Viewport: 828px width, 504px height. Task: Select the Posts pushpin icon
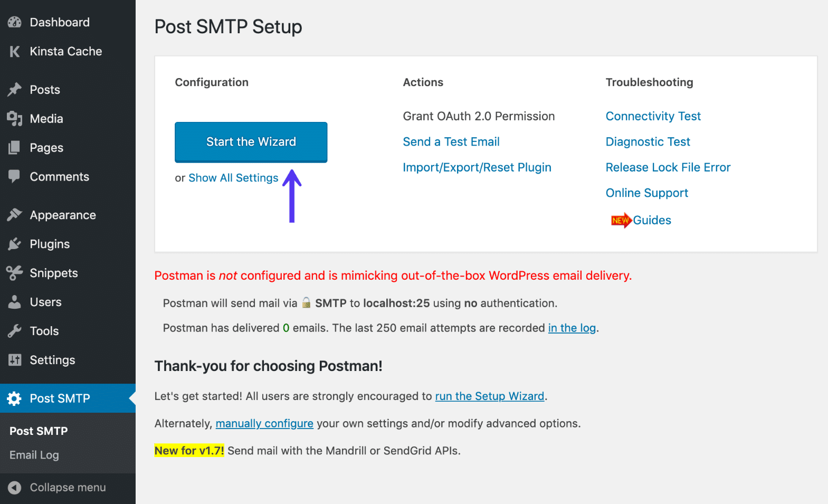coord(14,89)
